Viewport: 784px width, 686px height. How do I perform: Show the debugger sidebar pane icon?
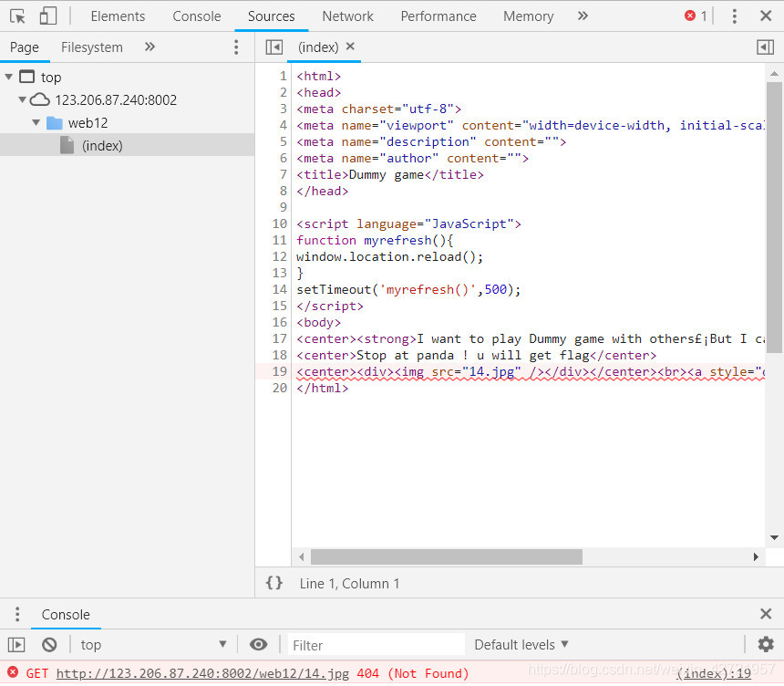tap(765, 47)
